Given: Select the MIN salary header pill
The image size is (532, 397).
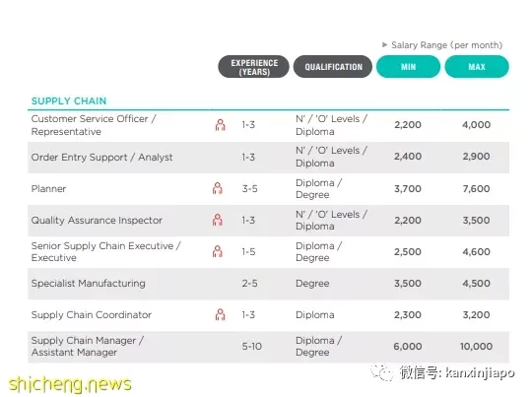Looking at the screenshot, I should [408, 67].
